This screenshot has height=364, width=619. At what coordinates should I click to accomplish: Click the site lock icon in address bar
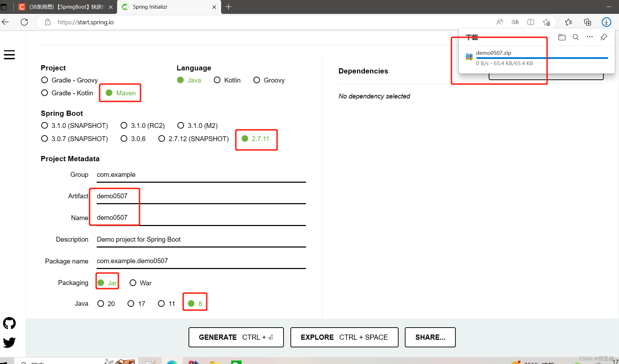pos(48,22)
